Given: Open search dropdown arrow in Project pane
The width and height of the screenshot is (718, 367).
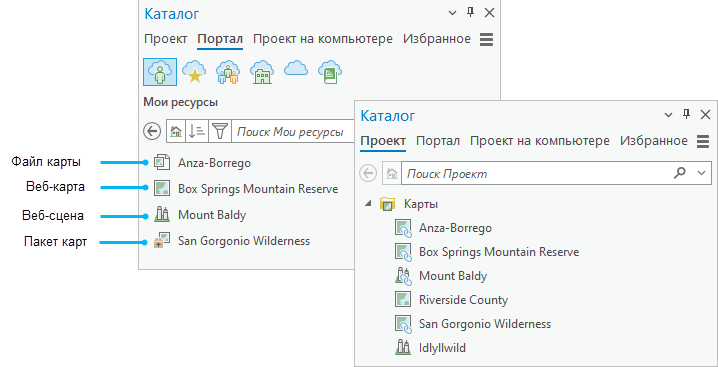Looking at the screenshot, I should coord(702,173).
